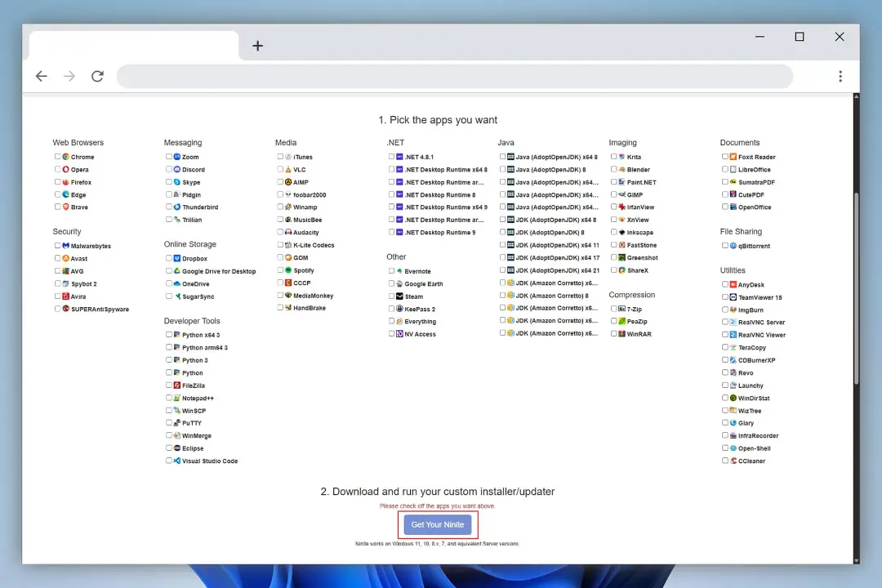The image size is (882, 588).
Task: Click the page vertical scrollbar
Action: [x=856, y=288]
